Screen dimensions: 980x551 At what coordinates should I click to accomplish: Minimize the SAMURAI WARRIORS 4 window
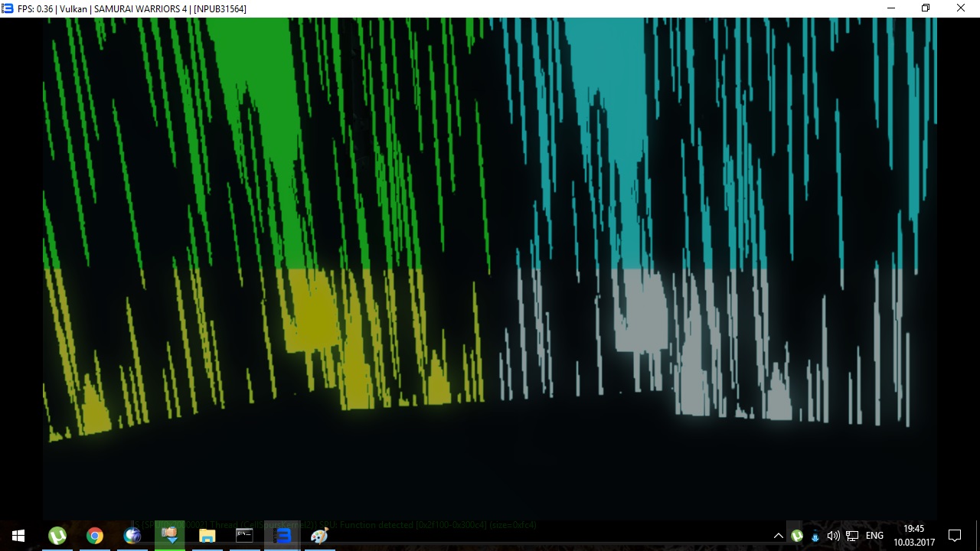pos(890,8)
